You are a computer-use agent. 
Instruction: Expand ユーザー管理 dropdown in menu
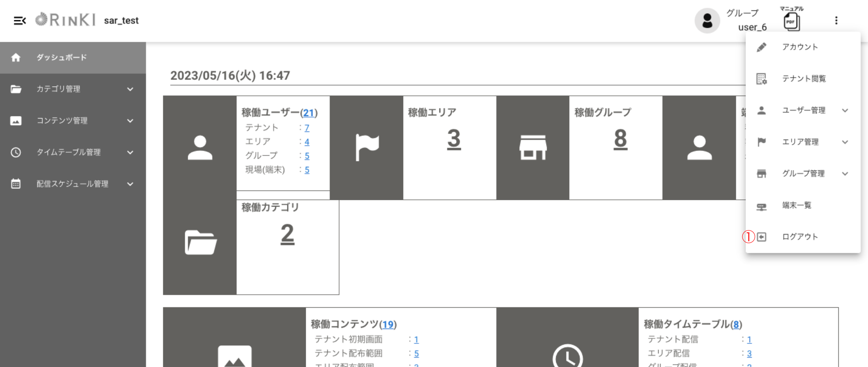coord(844,110)
